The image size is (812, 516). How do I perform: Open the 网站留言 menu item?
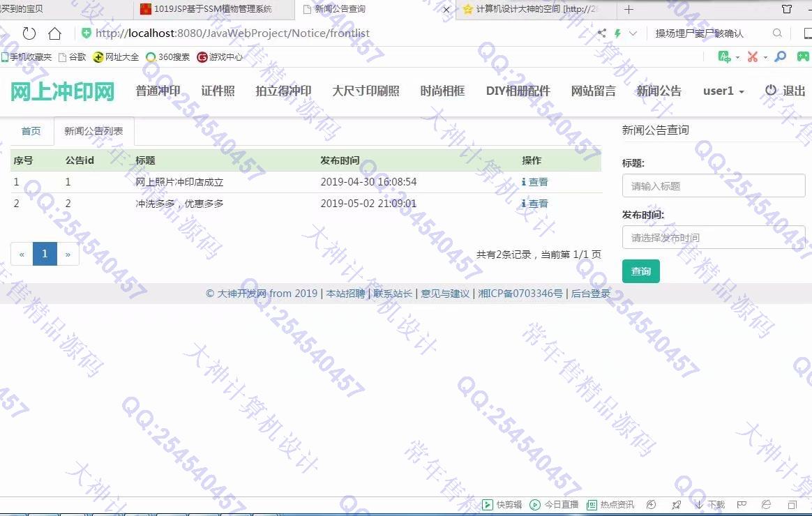594,91
